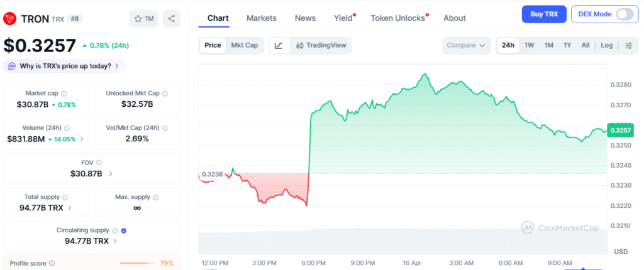Open the News tab
644x270 pixels.
click(305, 18)
